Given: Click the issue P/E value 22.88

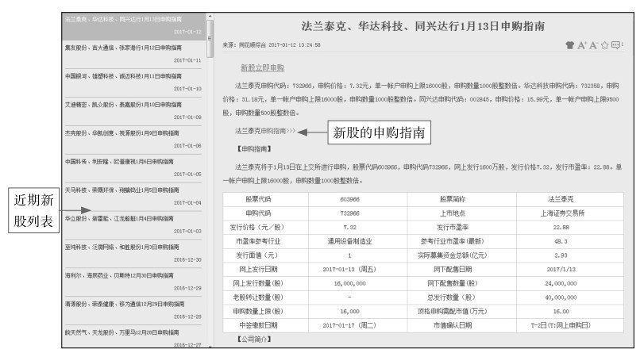Looking at the screenshot, I should (561, 228).
